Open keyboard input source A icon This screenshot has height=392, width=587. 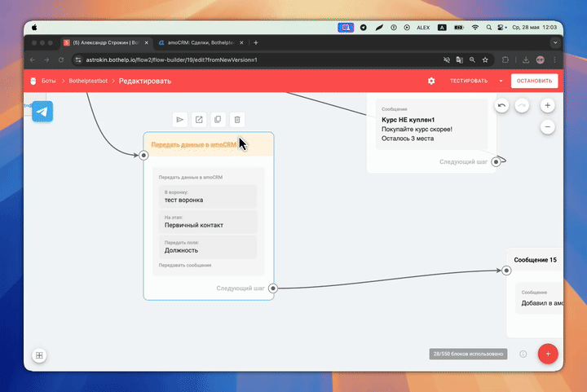[442, 28]
